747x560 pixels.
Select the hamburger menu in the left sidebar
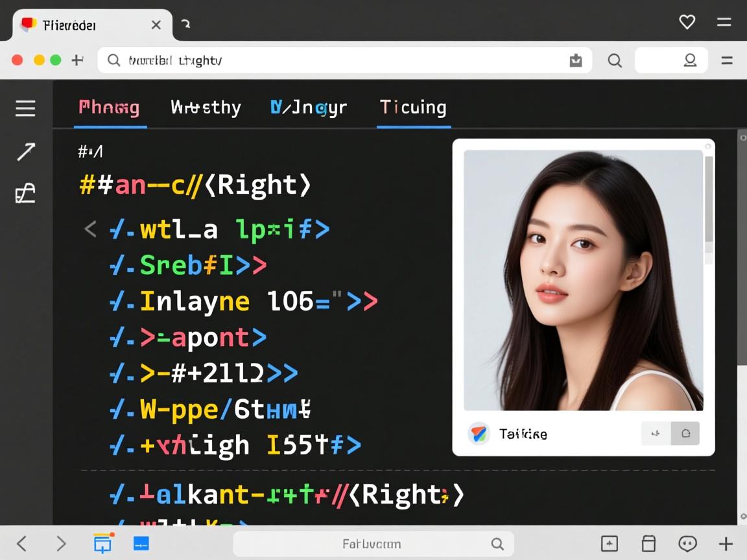click(25, 108)
